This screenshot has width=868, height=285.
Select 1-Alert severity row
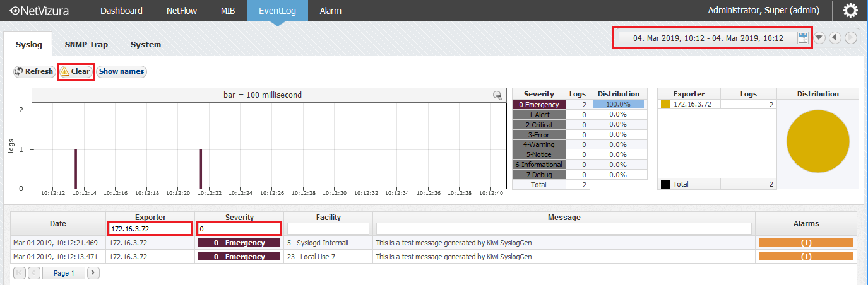[539, 114]
